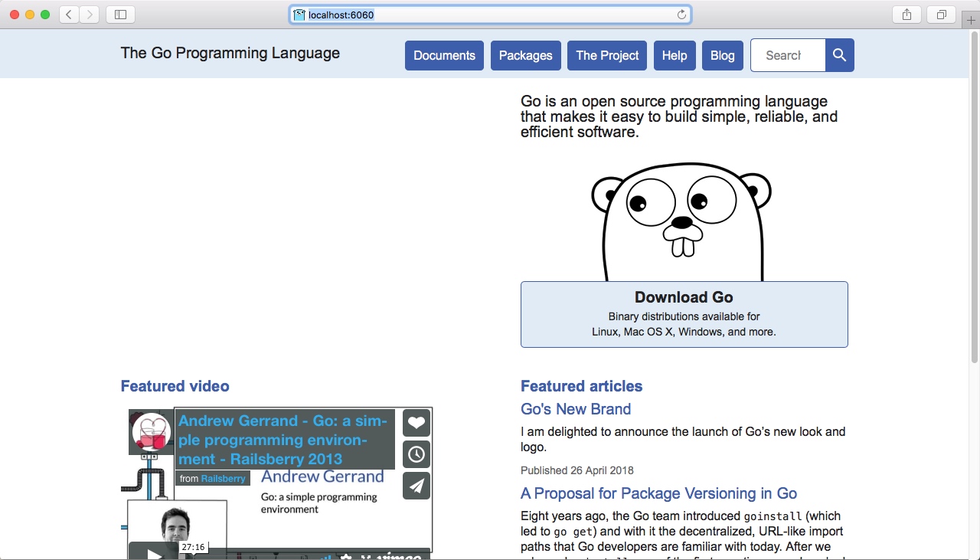Image resolution: width=980 pixels, height=560 pixels.
Task: Like the video with heart icon
Action: coord(416,423)
